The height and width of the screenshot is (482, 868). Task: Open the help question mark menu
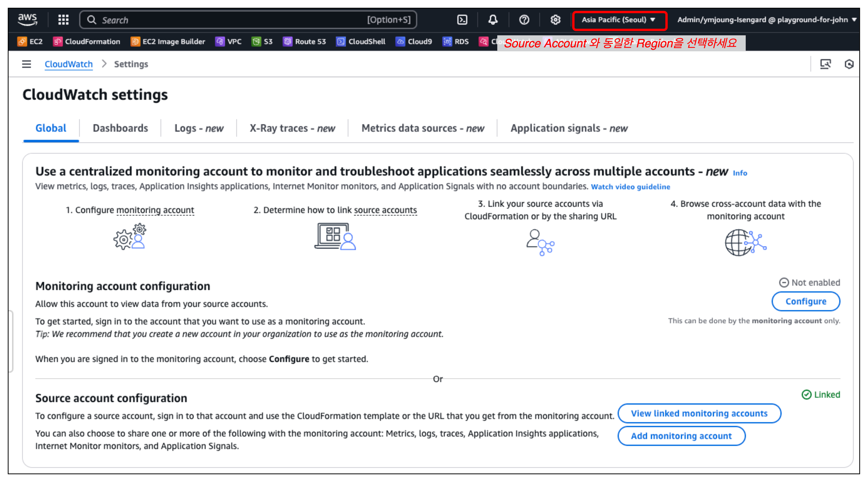click(x=524, y=20)
